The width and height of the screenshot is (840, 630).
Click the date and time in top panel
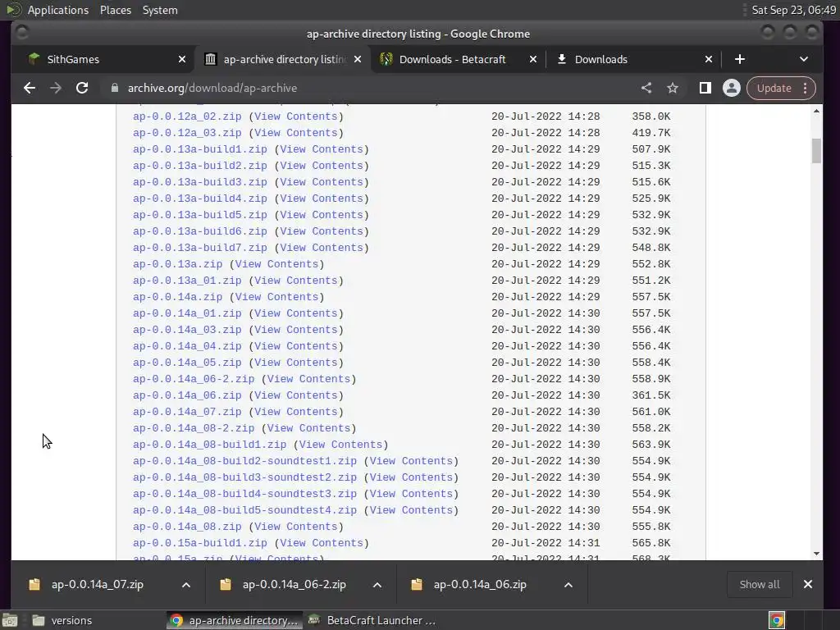coord(793,10)
